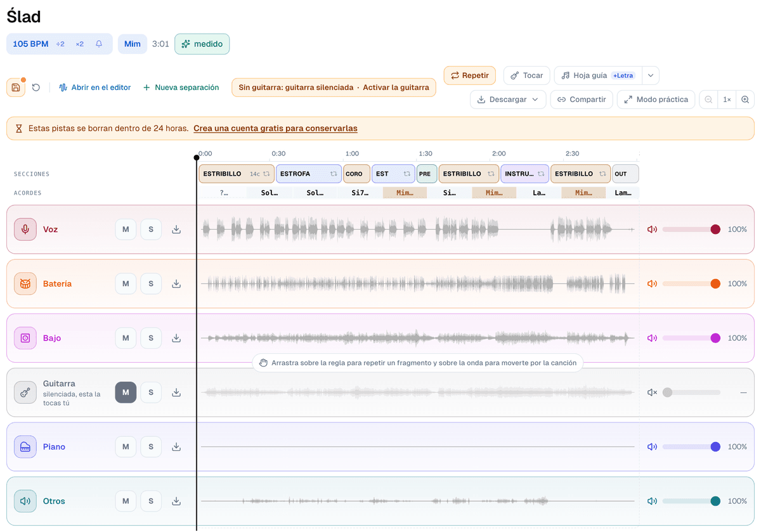Click the Si7 chord cell
This screenshot has height=532, width=761.
pyautogui.click(x=360, y=193)
